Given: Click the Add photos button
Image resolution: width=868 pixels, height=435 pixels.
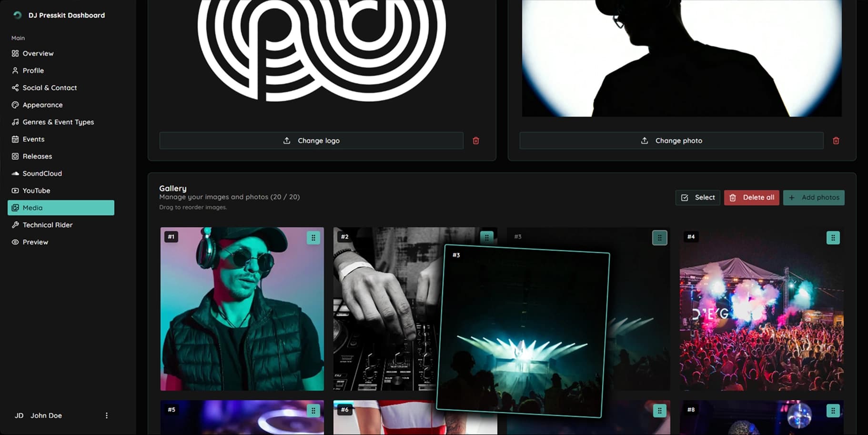Looking at the screenshot, I should tap(814, 197).
